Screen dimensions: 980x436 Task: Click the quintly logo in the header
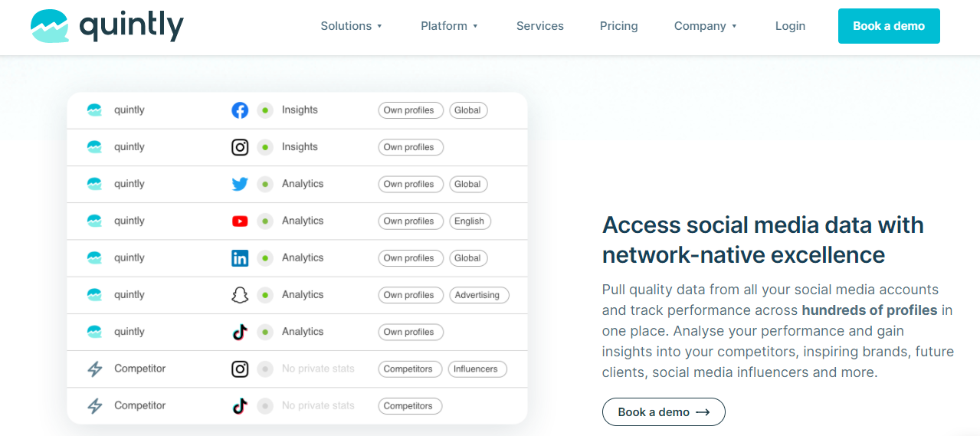point(107,26)
